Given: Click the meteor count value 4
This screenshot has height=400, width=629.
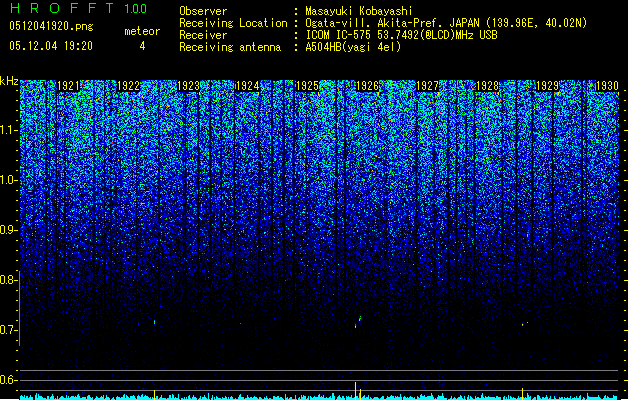Looking at the screenshot, I should pyautogui.click(x=142, y=46).
